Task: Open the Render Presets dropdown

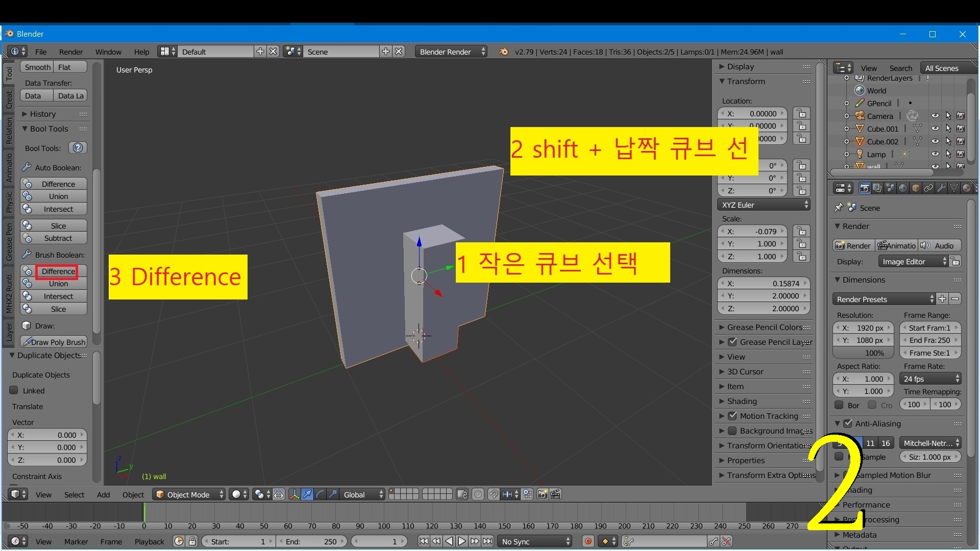Action: click(884, 299)
